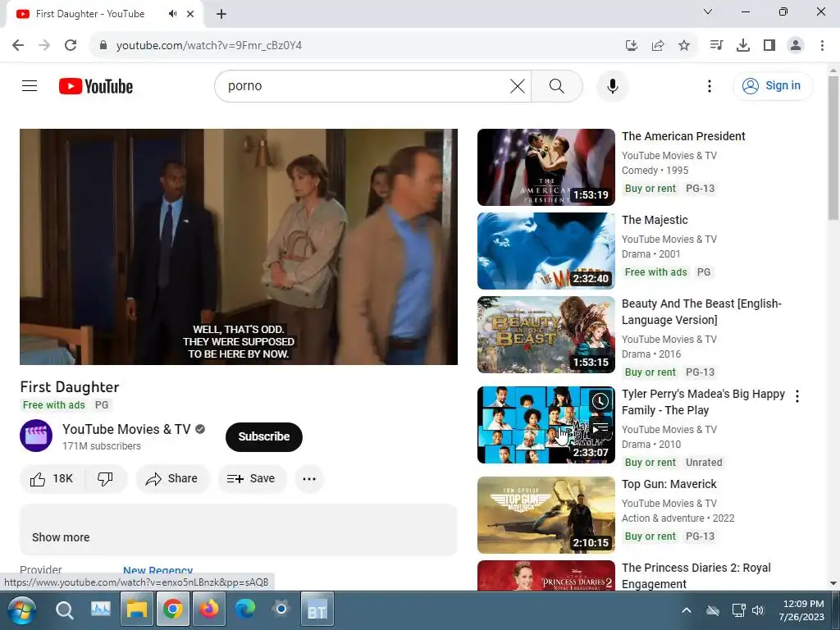Save the video to a playlist
Screen dimensions: 840x630
[252, 478]
